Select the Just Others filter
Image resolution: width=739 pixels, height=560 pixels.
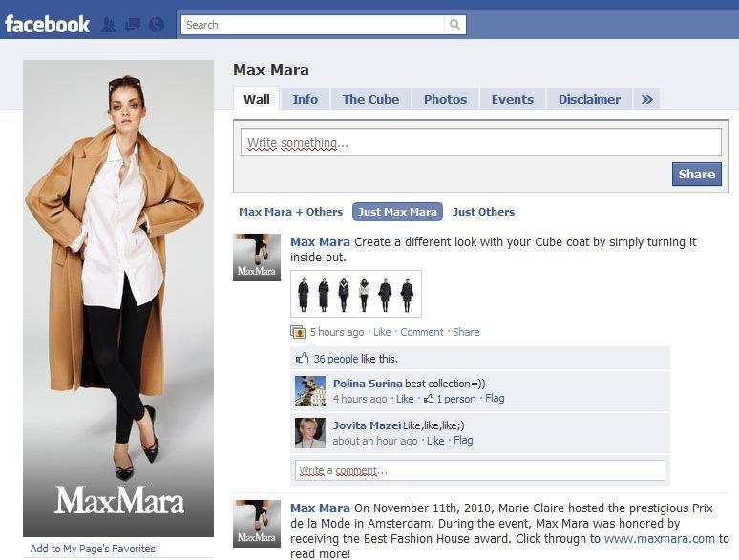(x=483, y=212)
